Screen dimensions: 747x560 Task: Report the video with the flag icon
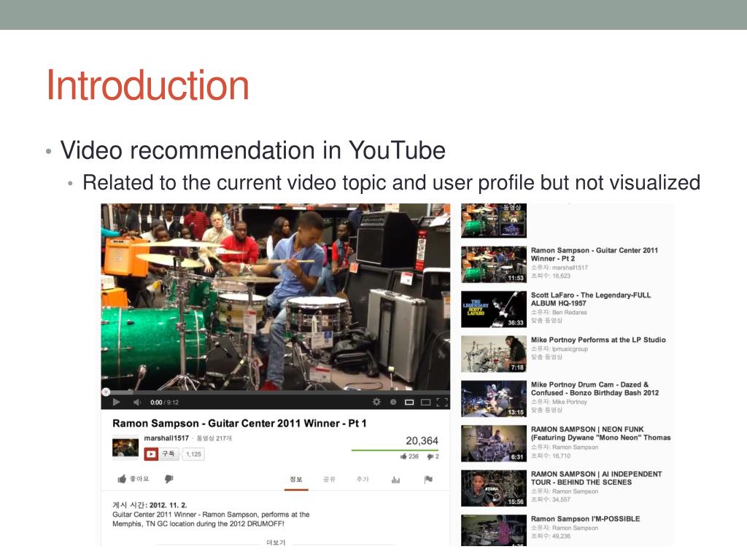point(428,479)
